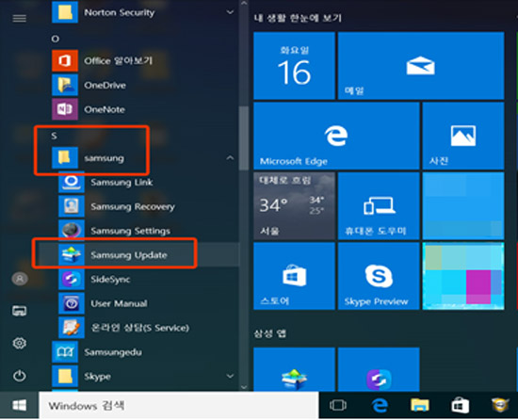Open the 서울 weather tile
This screenshot has height=420, width=518.
click(x=294, y=205)
